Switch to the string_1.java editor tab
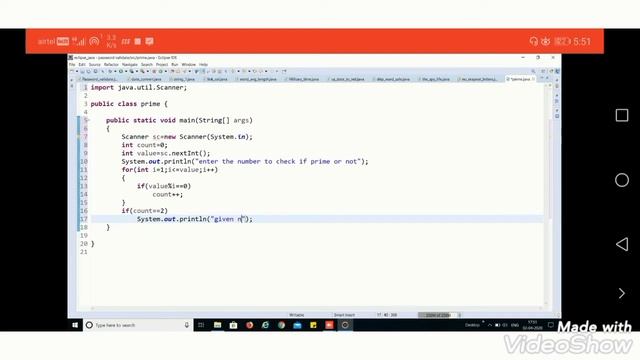 coord(183,79)
